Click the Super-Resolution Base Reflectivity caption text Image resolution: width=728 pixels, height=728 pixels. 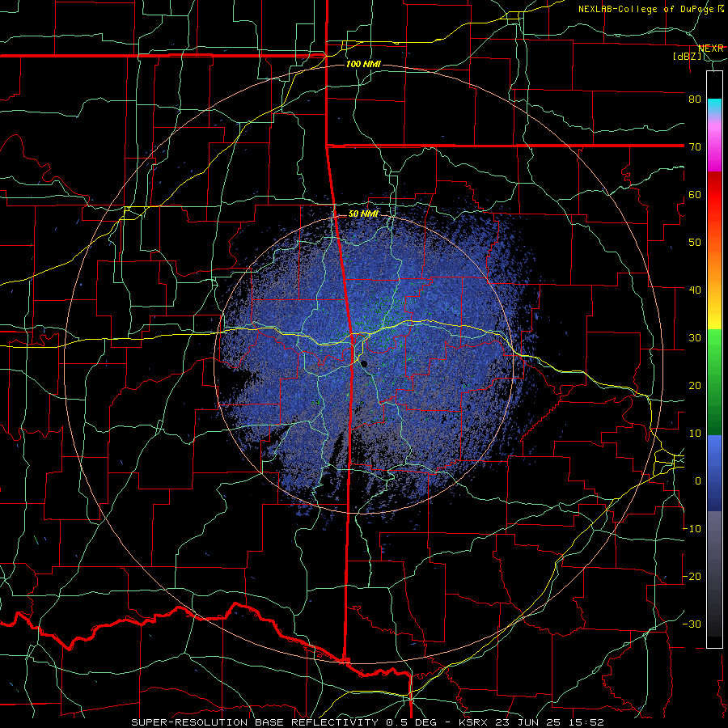pos(255,722)
